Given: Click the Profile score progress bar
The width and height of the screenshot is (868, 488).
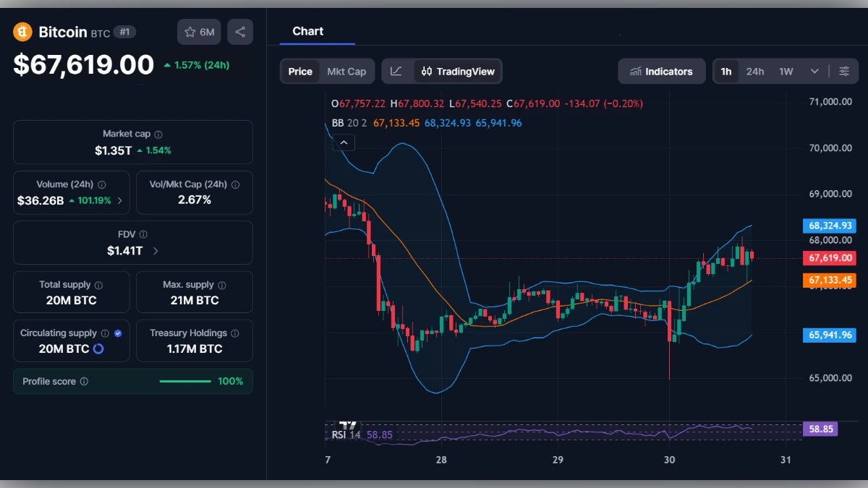Looking at the screenshot, I should click(x=184, y=381).
